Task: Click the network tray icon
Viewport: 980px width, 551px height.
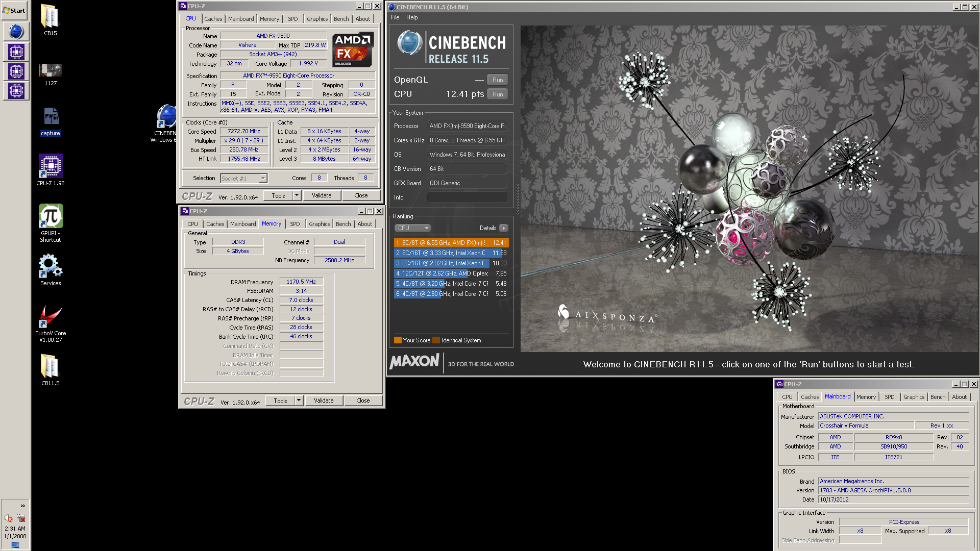Action: point(21,518)
